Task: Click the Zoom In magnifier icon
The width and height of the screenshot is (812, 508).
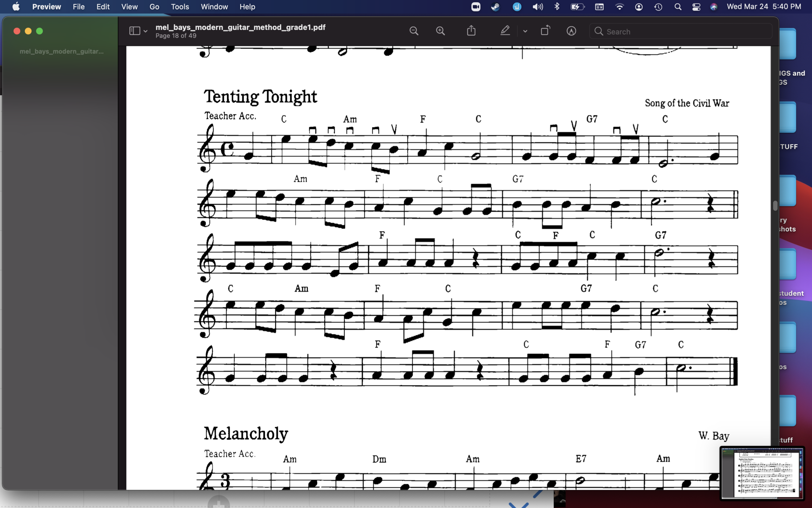Action: pyautogui.click(x=441, y=31)
